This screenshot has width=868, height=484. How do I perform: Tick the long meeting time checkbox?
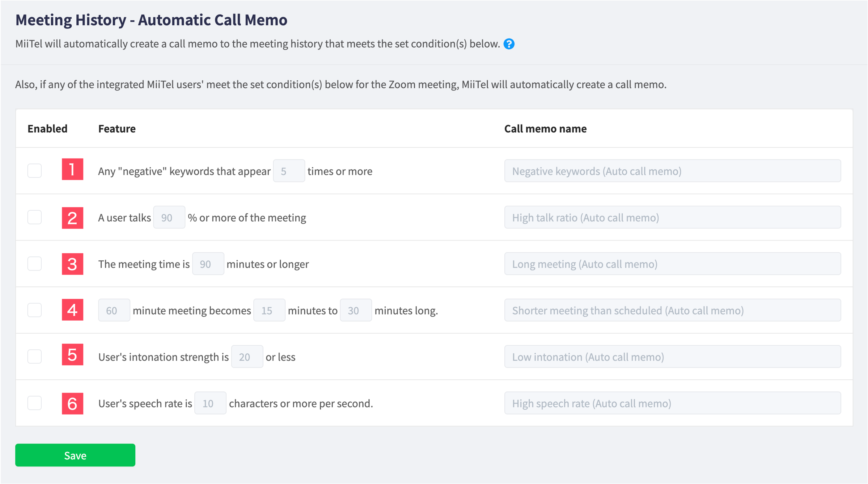pos(34,264)
